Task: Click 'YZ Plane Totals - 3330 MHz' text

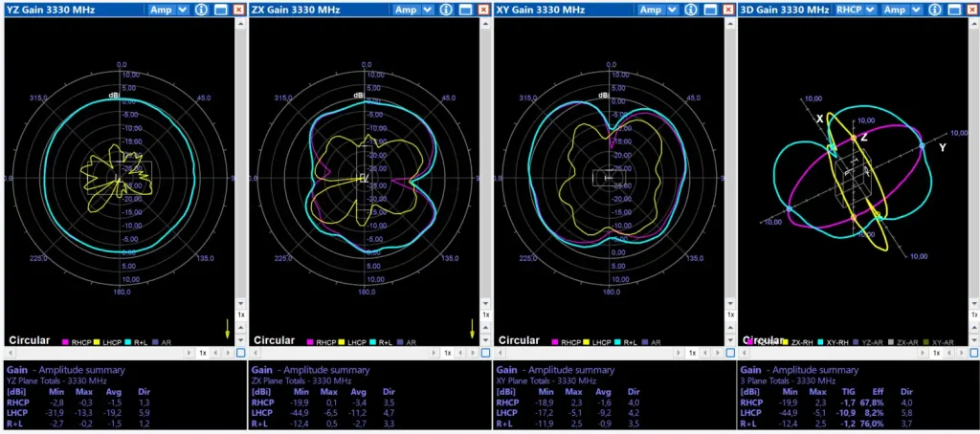Action: pyautogui.click(x=57, y=380)
